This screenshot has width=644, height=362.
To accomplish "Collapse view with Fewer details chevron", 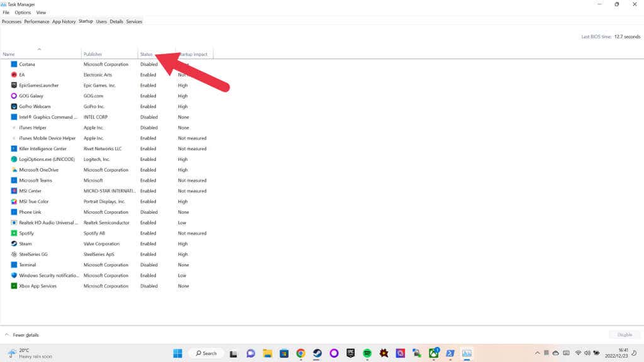I will pos(7,335).
